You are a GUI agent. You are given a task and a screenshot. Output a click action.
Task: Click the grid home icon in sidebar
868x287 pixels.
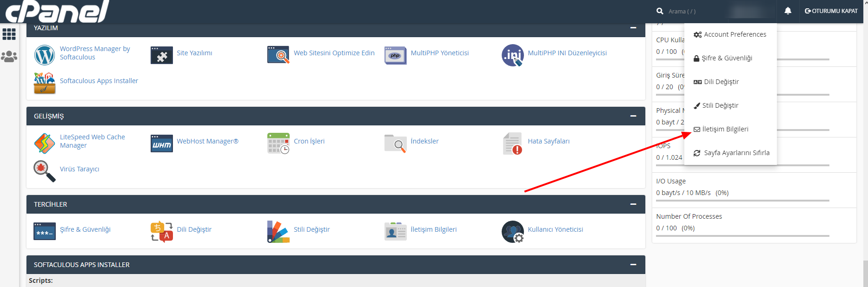(x=9, y=34)
